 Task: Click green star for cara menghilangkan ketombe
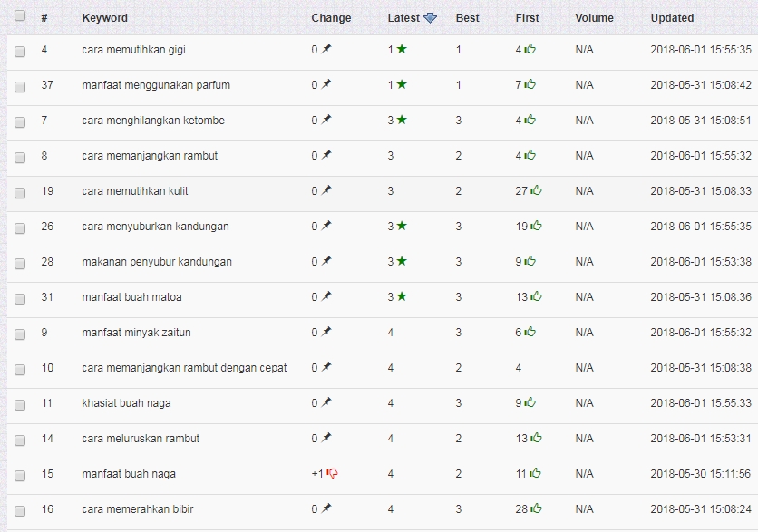(x=402, y=120)
